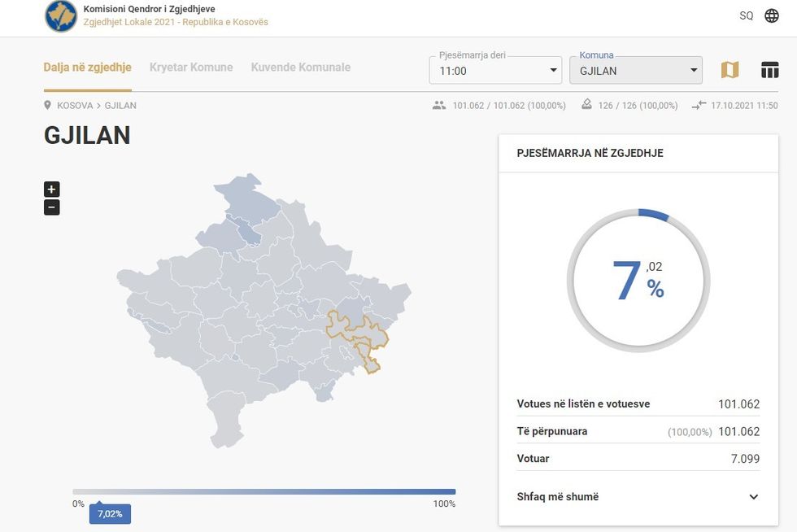Click the SQ language label
The height and width of the screenshot is (532, 797).
(746, 16)
